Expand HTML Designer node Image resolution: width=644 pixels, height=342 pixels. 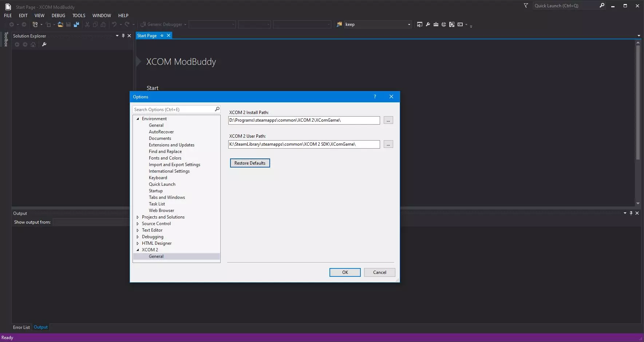(138, 243)
